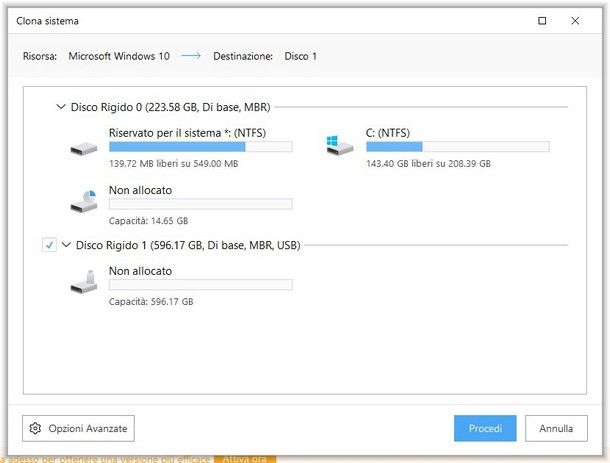Collapse the Disco Rigido 1 section
This screenshot has height=463, width=610.
[x=66, y=245]
